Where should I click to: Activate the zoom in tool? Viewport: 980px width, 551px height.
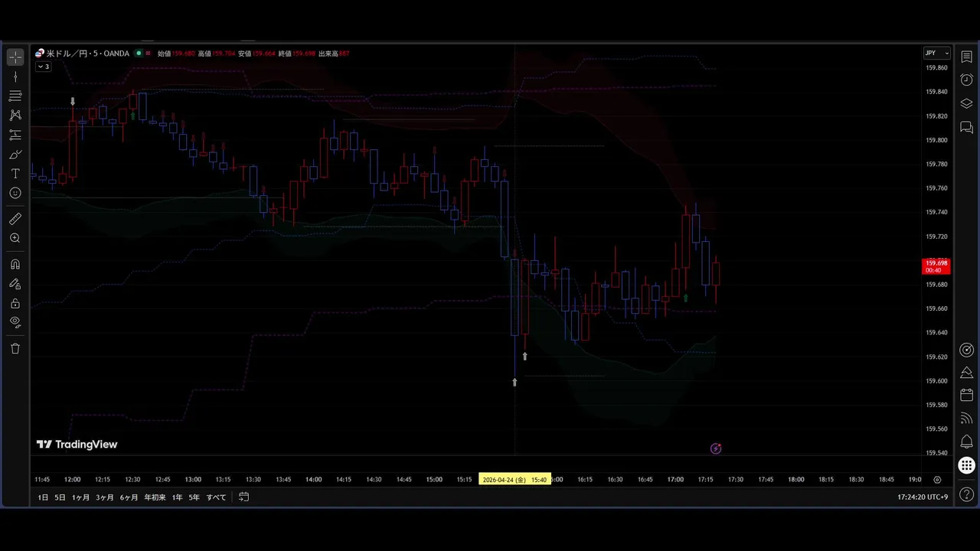click(x=15, y=239)
